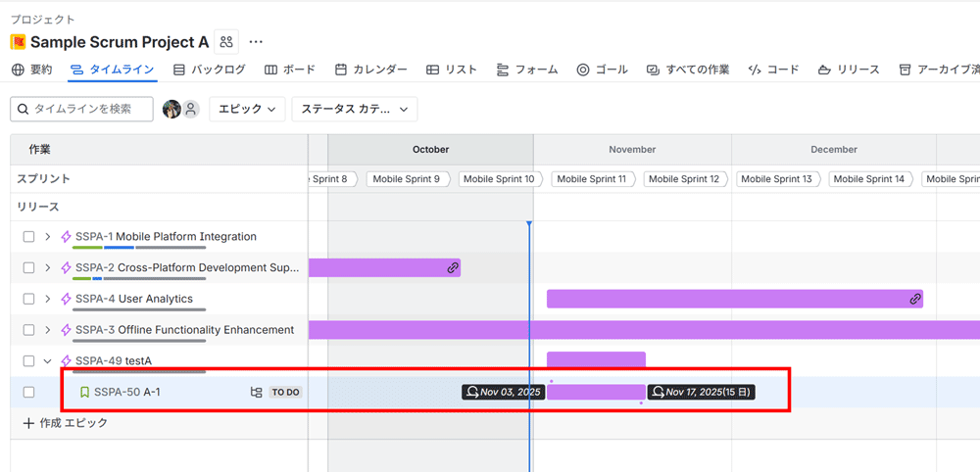Select the Mobile Sprint 14 marker
980x472 pixels.
[868, 179]
